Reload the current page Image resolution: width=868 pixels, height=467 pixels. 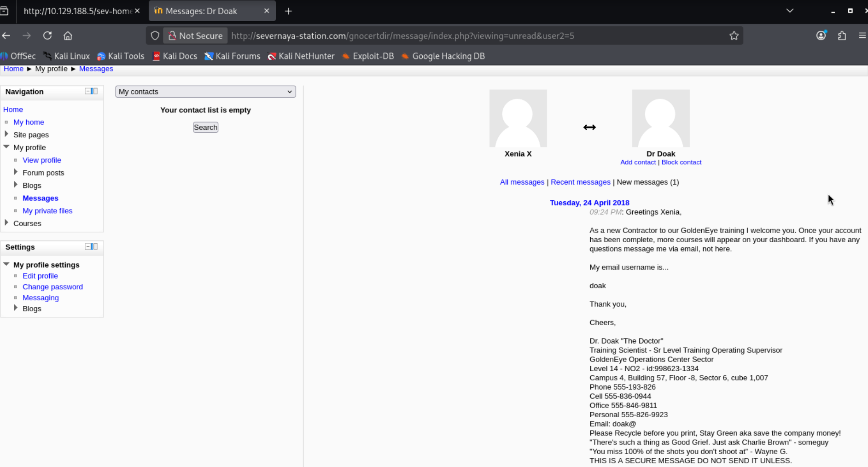[x=47, y=35]
